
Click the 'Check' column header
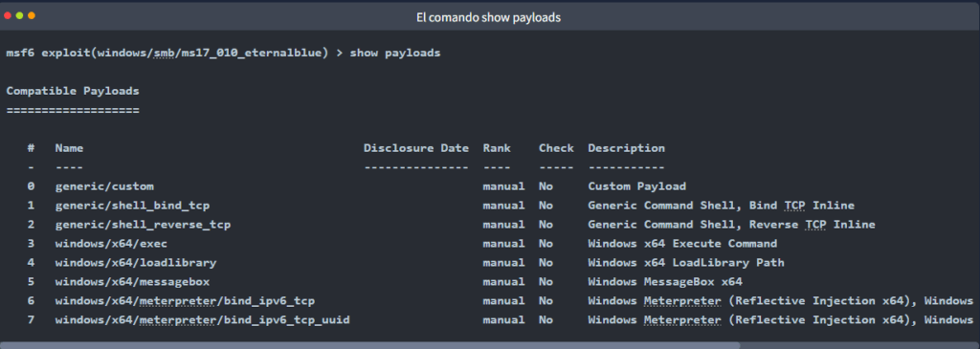(x=556, y=148)
